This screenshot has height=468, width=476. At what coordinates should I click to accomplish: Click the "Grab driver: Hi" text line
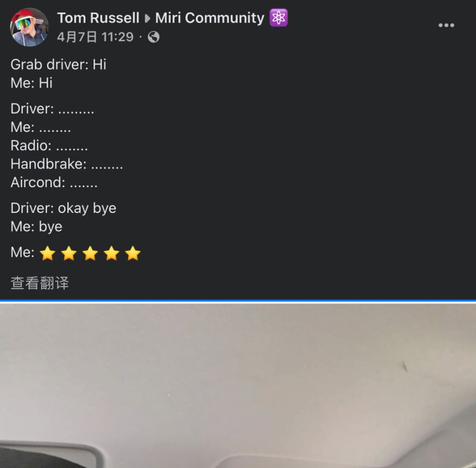pos(59,65)
